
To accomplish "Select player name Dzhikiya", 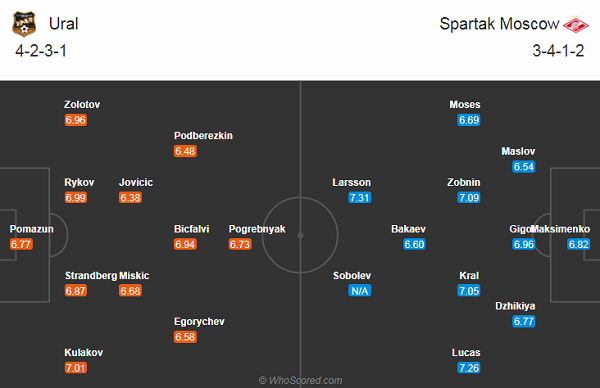I will [x=515, y=306].
